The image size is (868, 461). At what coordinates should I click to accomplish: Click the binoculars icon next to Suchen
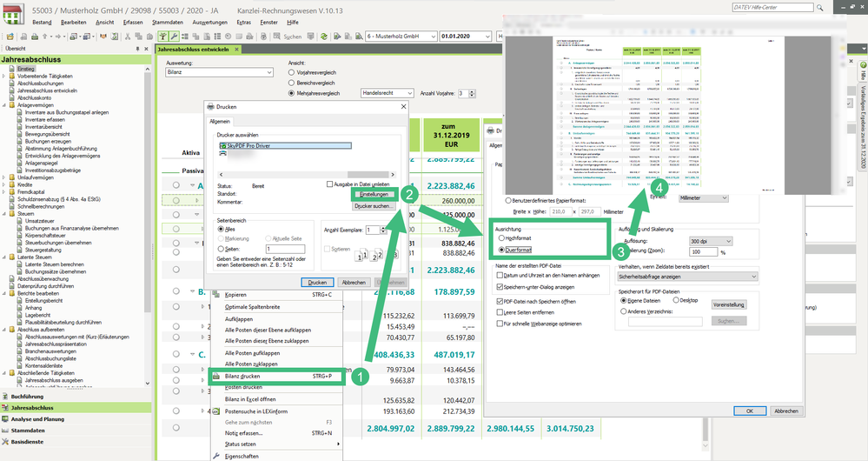[276, 36]
